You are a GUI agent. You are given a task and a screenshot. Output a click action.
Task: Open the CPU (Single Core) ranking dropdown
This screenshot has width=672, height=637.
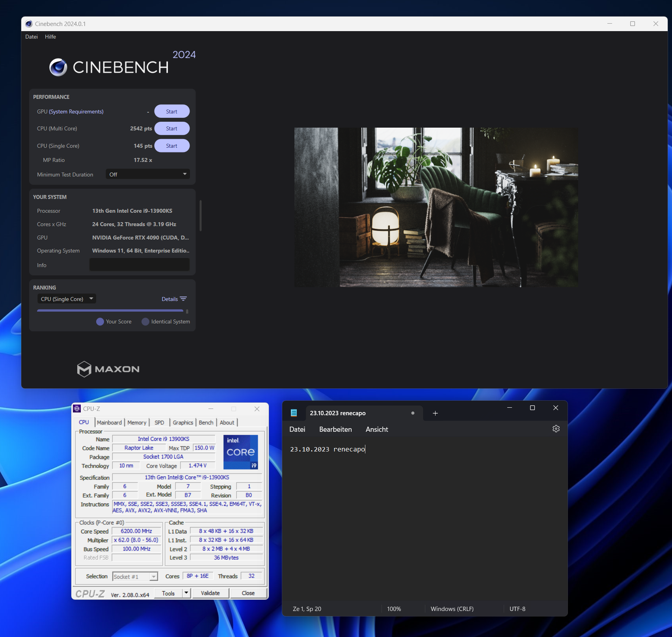(x=67, y=299)
